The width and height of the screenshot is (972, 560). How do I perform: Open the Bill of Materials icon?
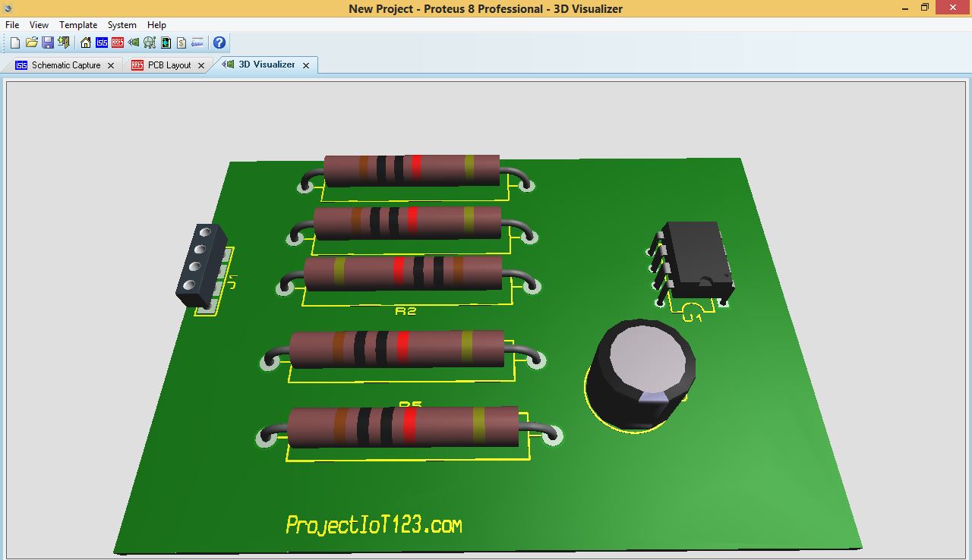[181, 42]
